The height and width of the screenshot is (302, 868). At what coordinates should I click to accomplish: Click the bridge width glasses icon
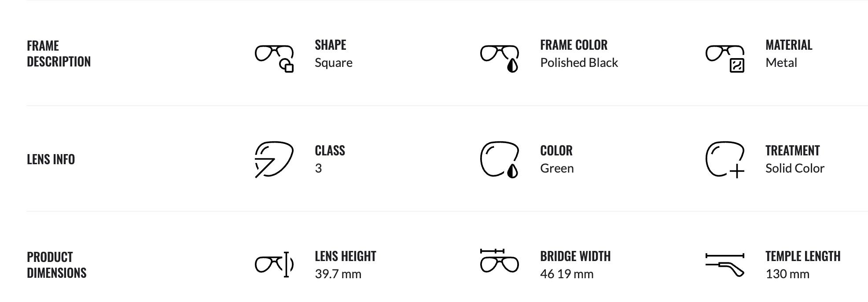[500, 261]
